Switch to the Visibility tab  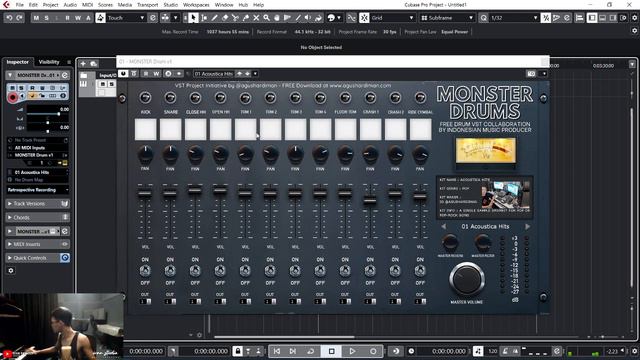(x=49, y=62)
